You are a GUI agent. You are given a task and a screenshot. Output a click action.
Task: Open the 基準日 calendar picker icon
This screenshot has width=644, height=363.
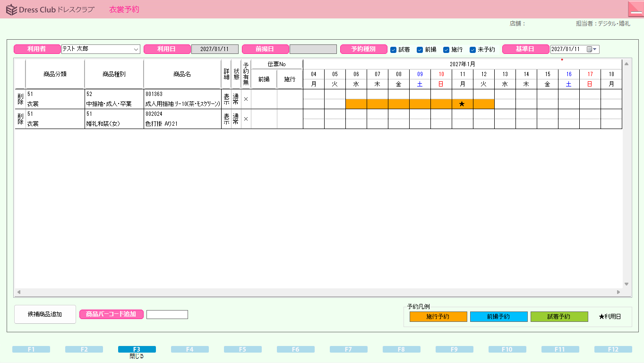click(592, 49)
